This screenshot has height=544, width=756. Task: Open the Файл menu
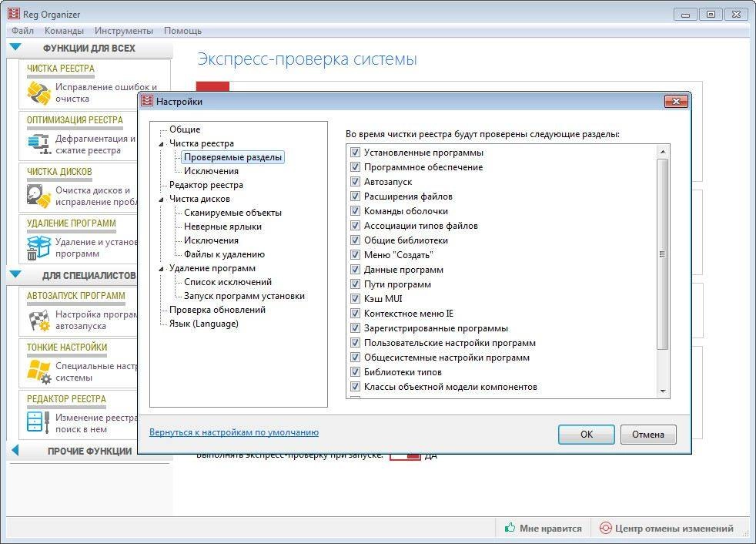22,31
